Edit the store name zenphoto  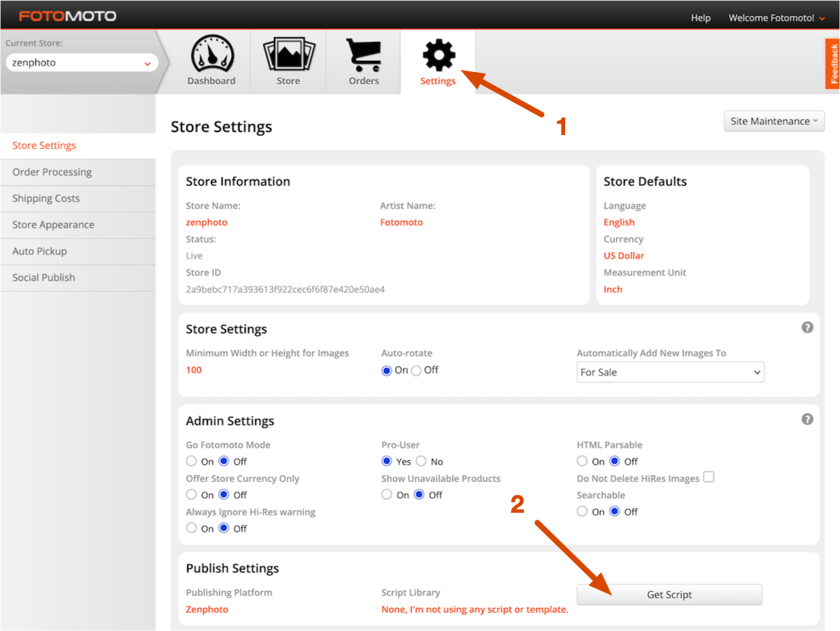click(x=206, y=222)
